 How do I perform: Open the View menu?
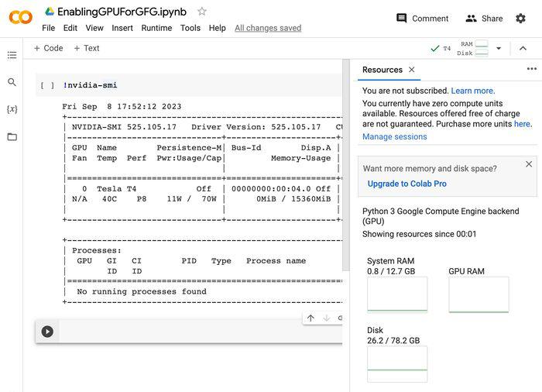pos(94,28)
